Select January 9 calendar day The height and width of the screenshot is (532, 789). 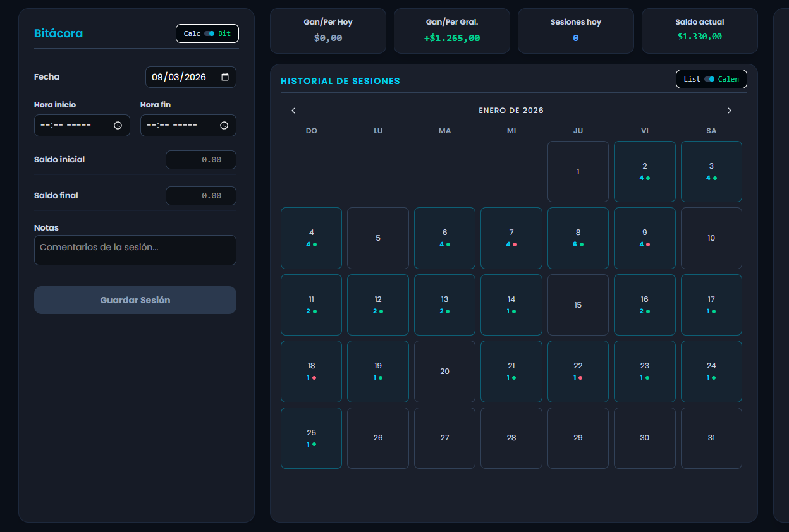645,238
